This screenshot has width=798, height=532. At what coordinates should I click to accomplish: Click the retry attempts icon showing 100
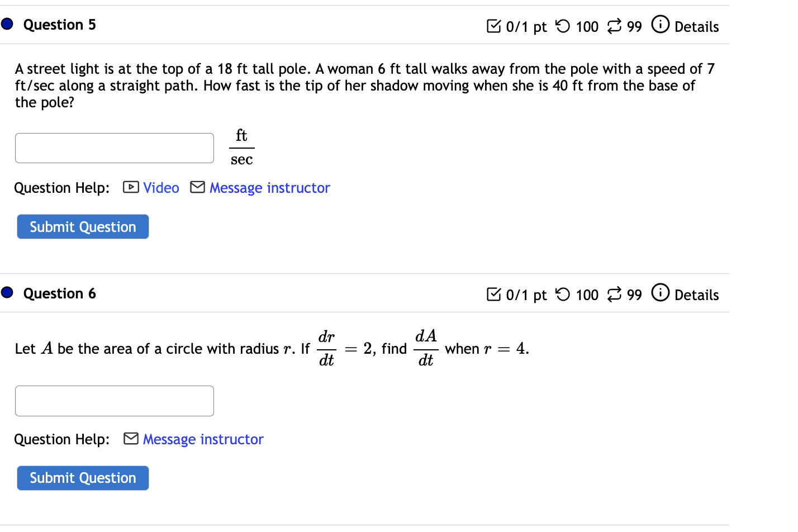tap(564, 26)
